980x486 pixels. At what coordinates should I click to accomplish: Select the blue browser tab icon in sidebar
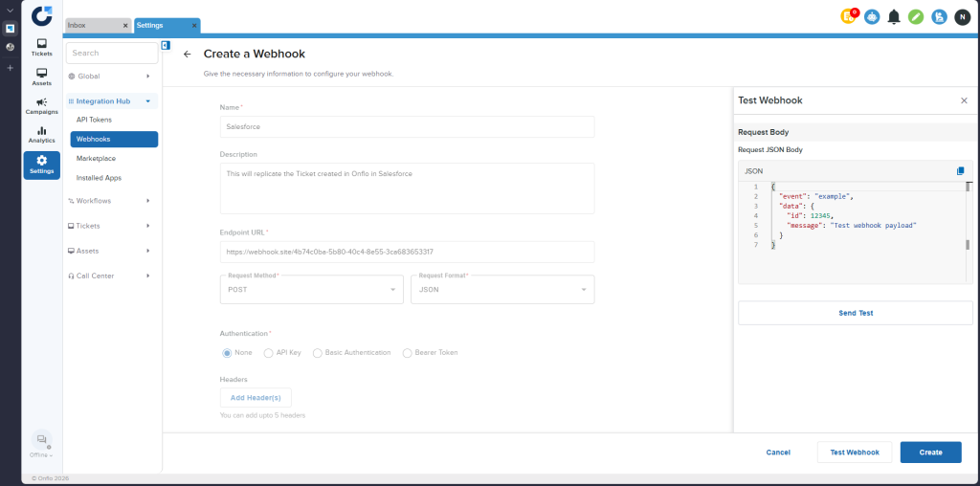[x=10, y=29]
